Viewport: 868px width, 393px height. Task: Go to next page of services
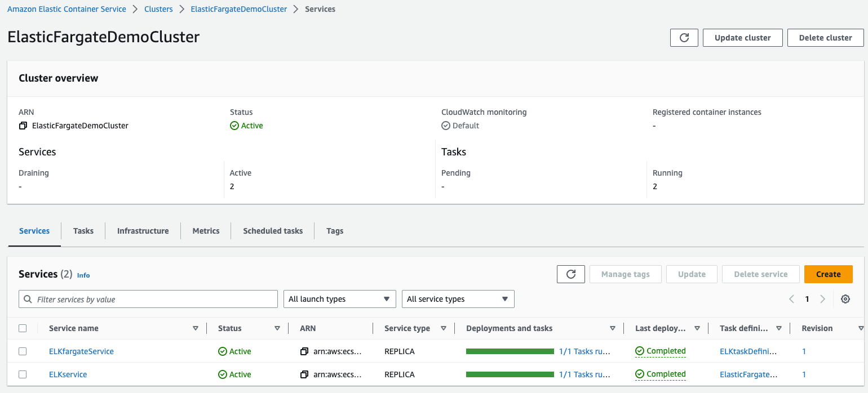(x=822, y=299)
